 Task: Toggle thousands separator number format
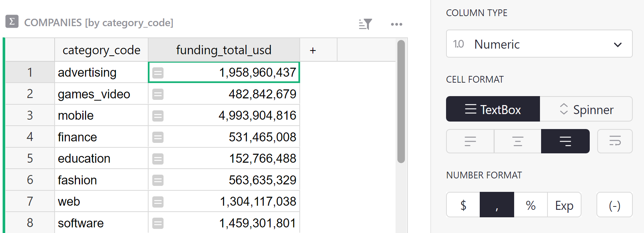click(497, 205)
